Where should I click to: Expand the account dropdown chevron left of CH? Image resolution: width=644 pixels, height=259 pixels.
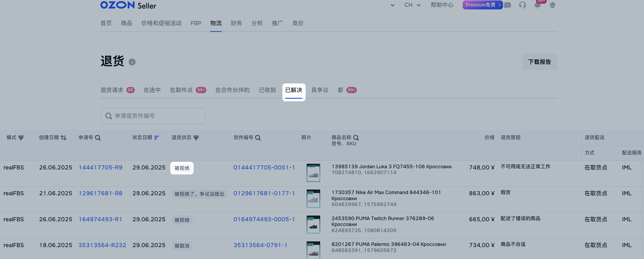392,5
